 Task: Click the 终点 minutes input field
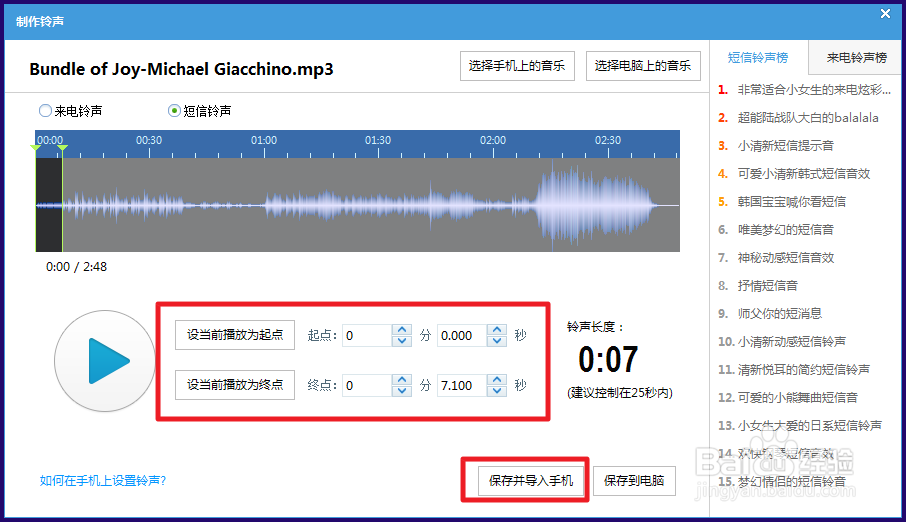click(367, 385)
